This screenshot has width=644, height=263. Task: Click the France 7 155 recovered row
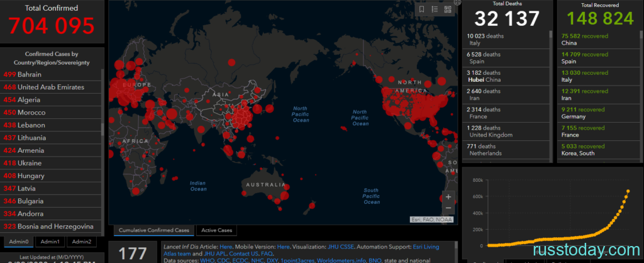click(x=598, y=131)
